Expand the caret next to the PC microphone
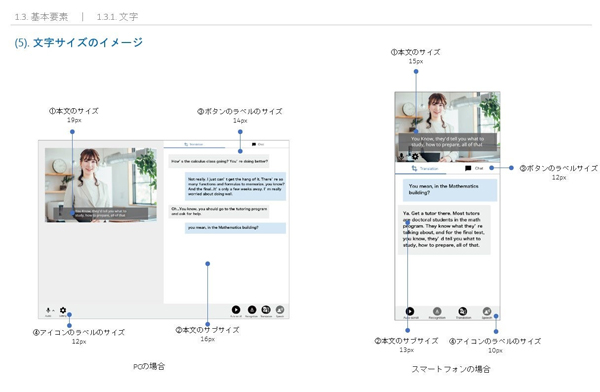The image size is (600, 392). 53,310
